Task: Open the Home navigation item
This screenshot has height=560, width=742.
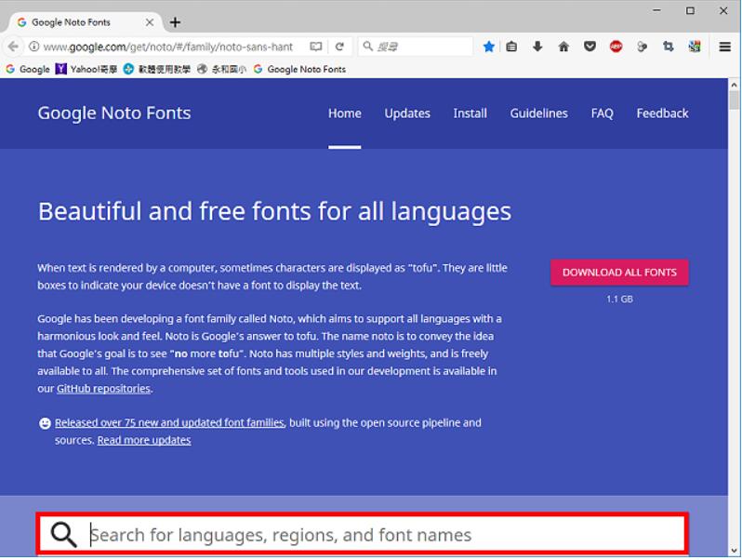Action: (344, 113)
